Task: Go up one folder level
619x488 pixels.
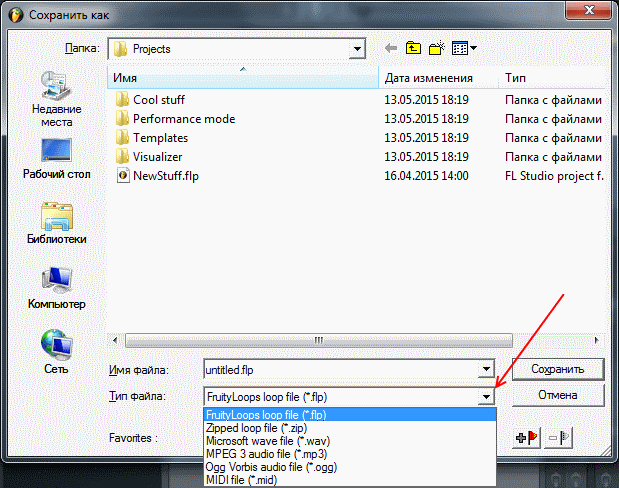Action: coord(413,48)
